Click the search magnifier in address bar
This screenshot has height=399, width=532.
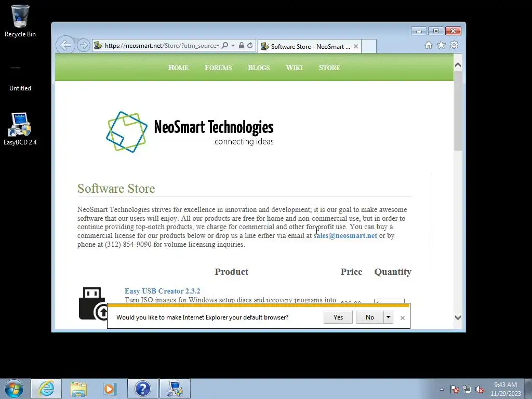pyautogui.click(x=224, y=46)
